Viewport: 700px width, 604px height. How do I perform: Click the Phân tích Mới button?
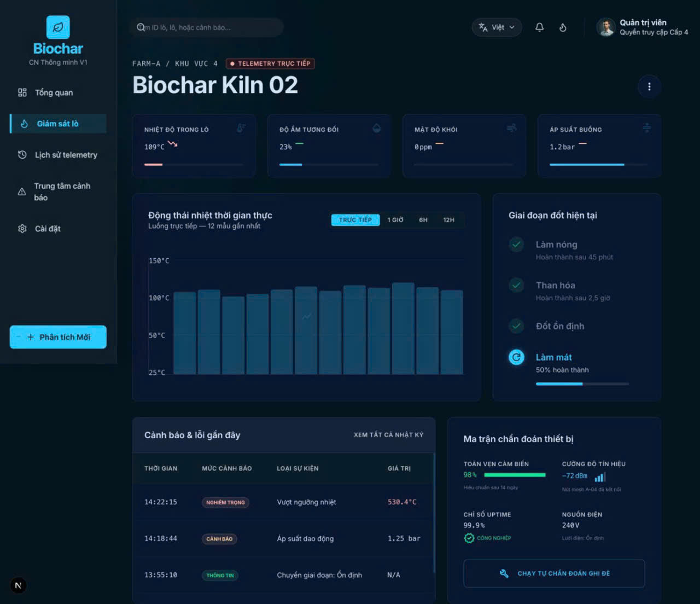coord(58,337)
